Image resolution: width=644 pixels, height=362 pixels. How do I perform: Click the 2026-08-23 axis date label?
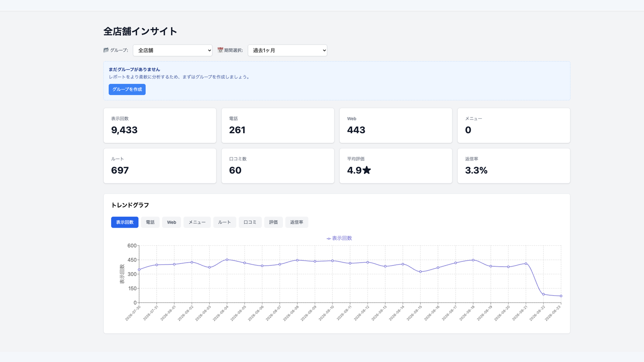pos(553,313)
